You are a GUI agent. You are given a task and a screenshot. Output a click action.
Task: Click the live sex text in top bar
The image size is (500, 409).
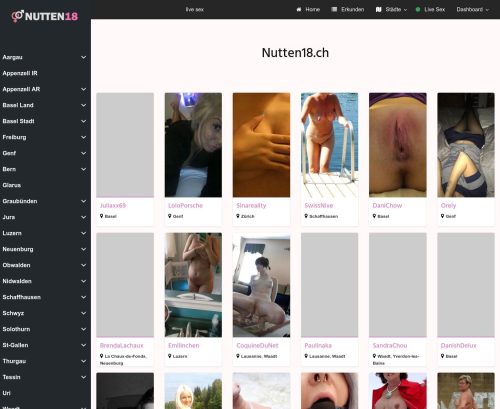tap(195, 9)
